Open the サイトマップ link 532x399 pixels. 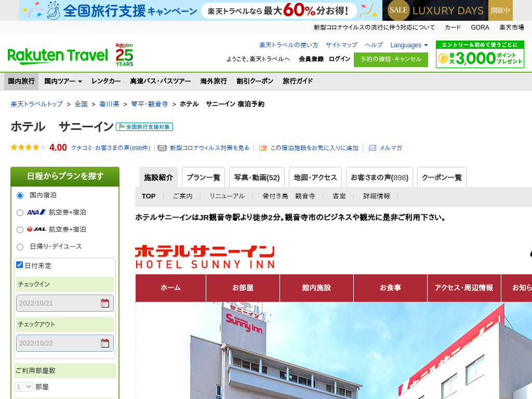tap(341, 45)
